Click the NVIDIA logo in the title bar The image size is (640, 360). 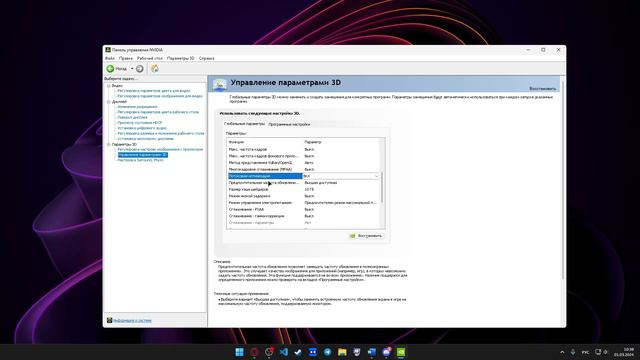(108, 50)
